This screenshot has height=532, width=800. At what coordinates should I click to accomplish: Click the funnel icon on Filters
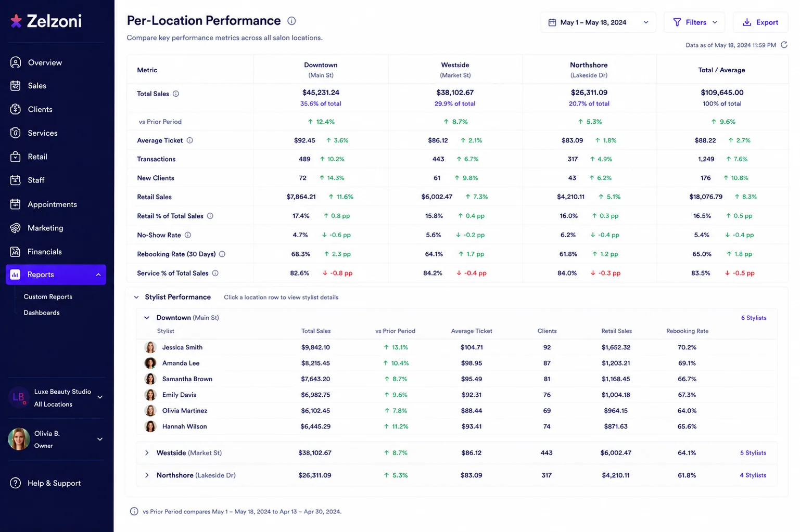tap(677, 22)
